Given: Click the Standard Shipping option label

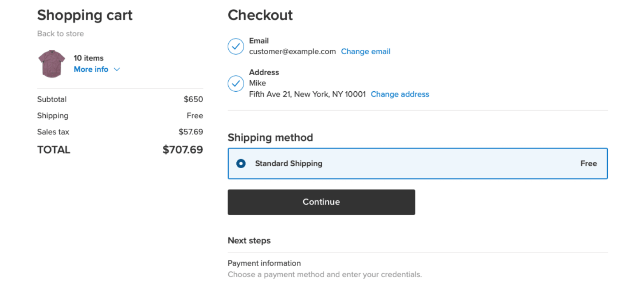Looking at the screenshot, I should [x=288, y=163].
